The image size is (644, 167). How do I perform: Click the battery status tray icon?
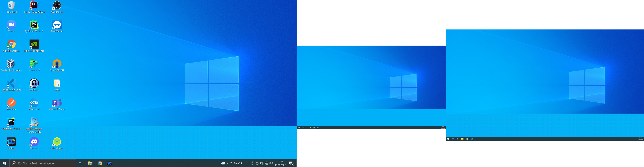(262, 163)
